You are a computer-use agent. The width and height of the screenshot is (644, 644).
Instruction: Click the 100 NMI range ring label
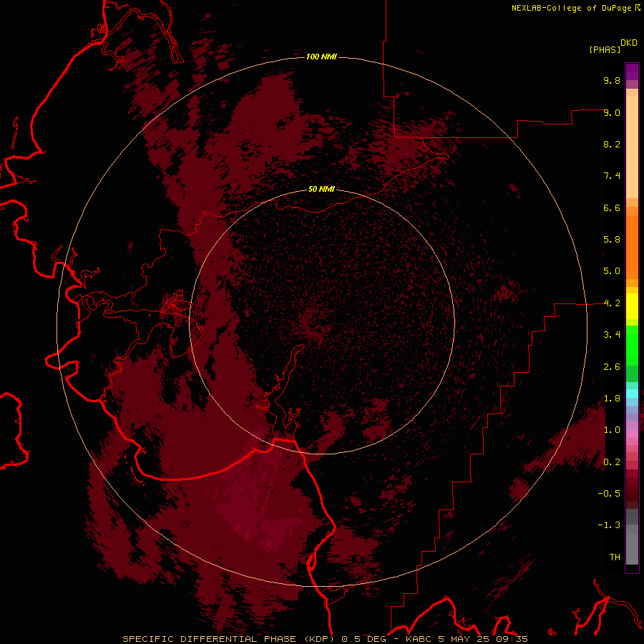pyautogui.click(x=321, y=57)
